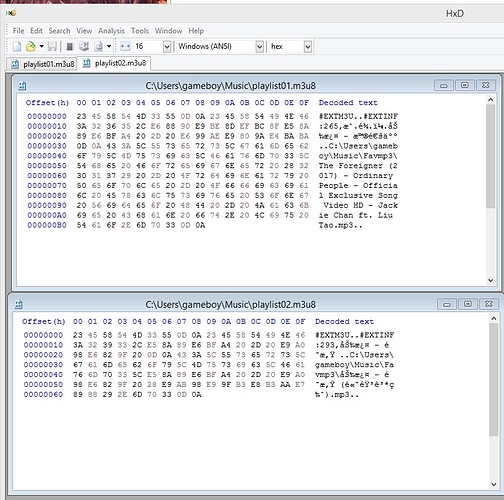Viewport: 504px width, 500px height.
Task: Click the Open disk icon in toolbar
Action: pos(84,46)
